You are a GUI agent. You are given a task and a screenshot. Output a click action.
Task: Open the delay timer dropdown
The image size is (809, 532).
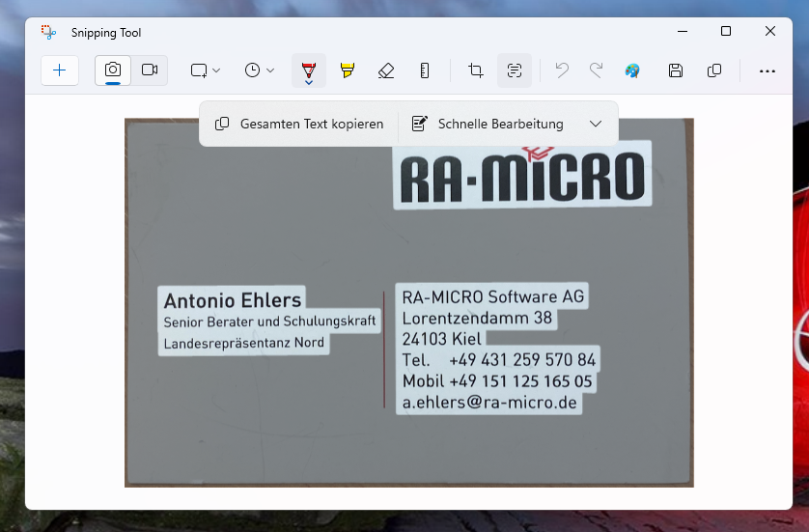(260, 70)
